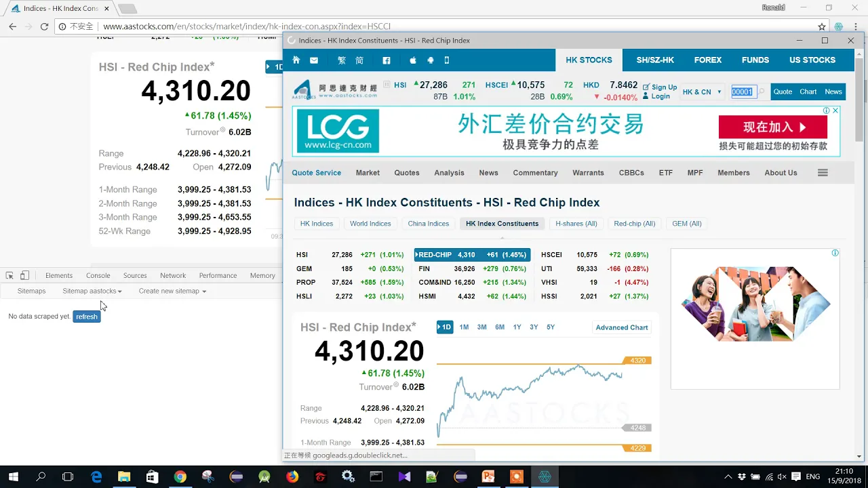Open the Apple app icon
Screen dimensions: 868x488
tap(413, 60)
